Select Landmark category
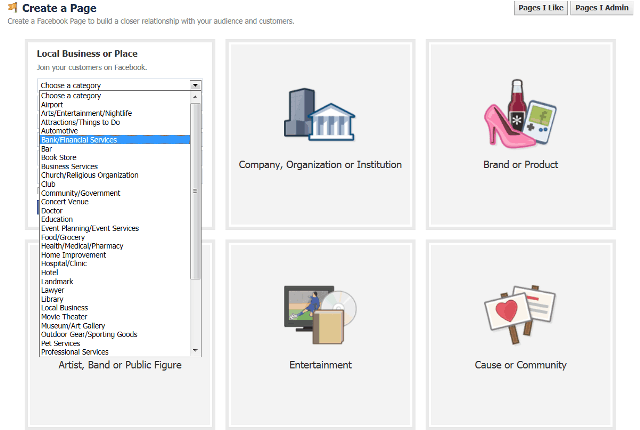The image size is (640, 430). pos(115,281)
